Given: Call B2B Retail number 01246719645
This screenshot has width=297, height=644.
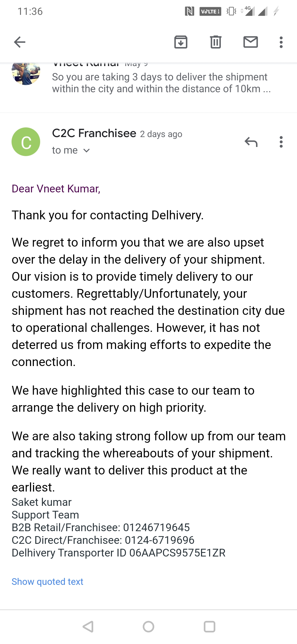Looking at the screenshot, I should click(x=156, y=528).
